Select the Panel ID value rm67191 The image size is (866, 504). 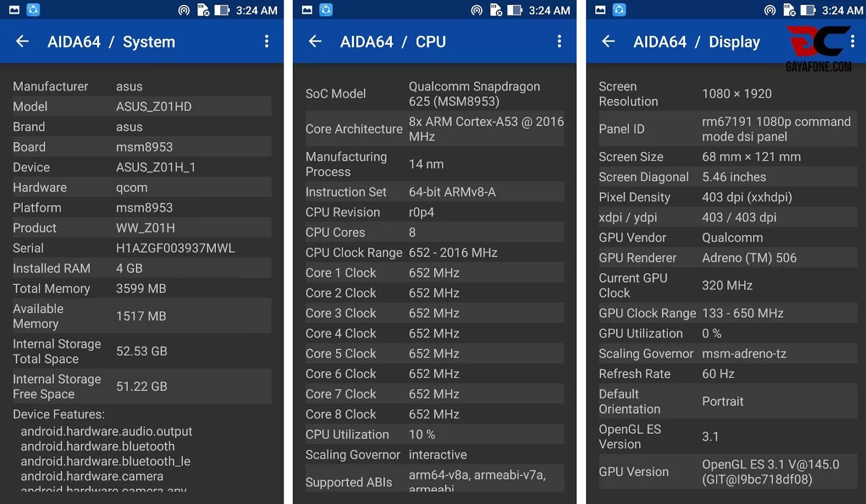pos(776,129)
